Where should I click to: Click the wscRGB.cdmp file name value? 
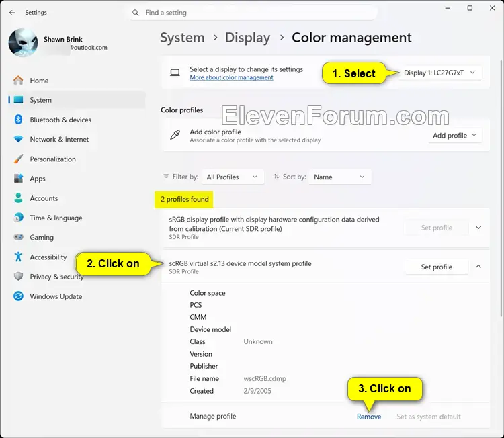pos(265,379)
